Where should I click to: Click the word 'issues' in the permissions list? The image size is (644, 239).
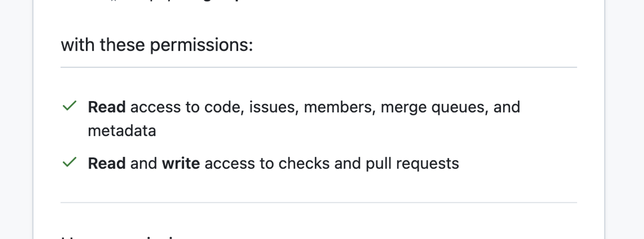(x=272, y=107)
